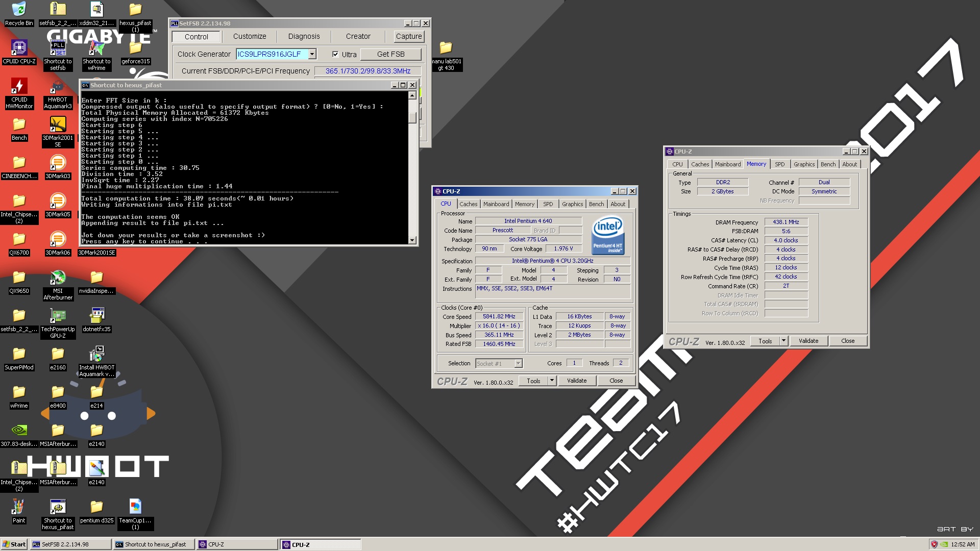Switch to SetFSB 2.2.134.98 taskbar button
This screenshot has height=551, width=980.
click(71, 544)
